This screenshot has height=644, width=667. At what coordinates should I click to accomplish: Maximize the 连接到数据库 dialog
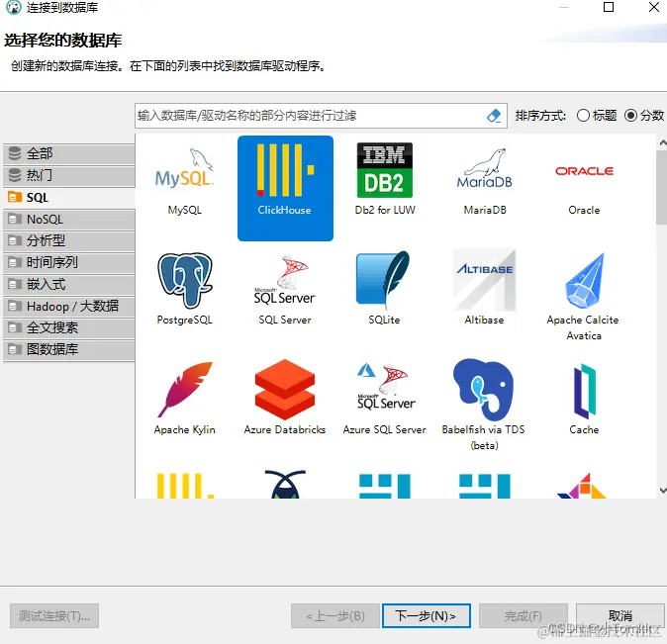tap(609, 7)
